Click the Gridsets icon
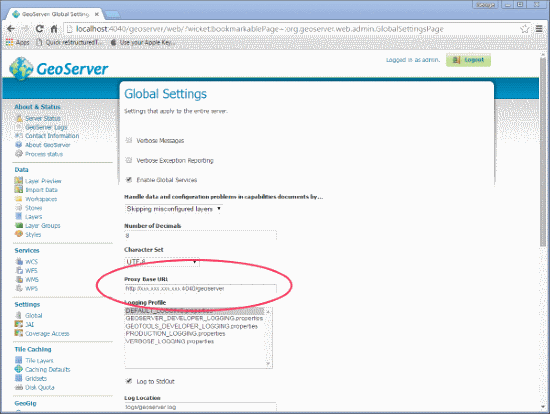 pyautogui.click(x=19, y=378)
